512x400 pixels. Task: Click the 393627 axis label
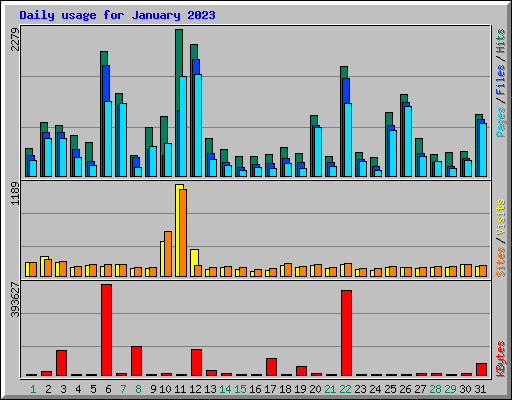(x=15, y=300)
